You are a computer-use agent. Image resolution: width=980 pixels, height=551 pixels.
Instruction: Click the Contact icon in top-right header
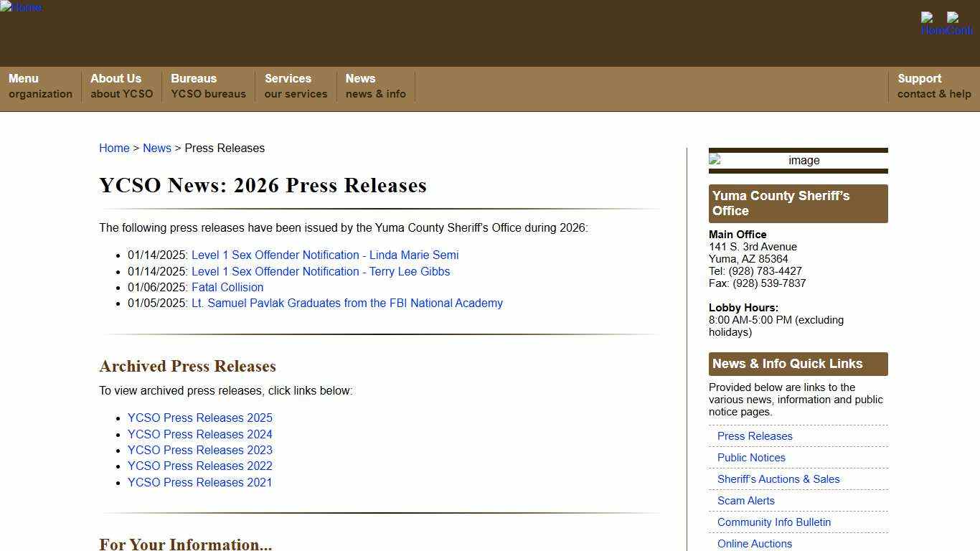[x=959, y=24]
